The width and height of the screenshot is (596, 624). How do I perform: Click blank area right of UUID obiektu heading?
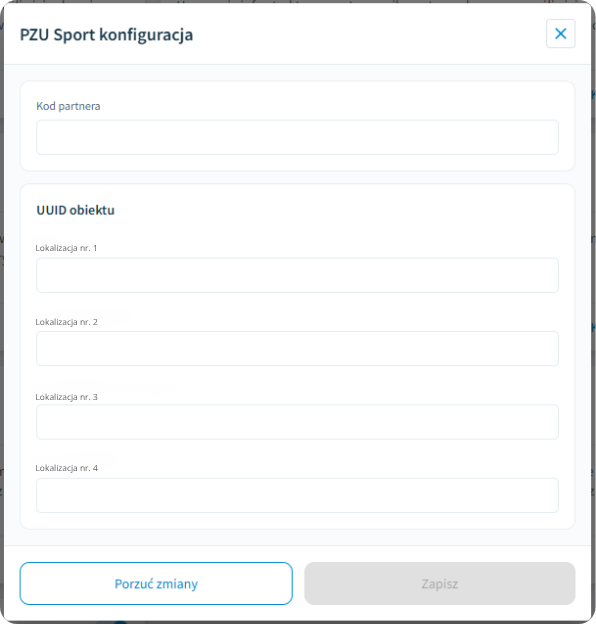pyautogui.click(x=338, y=210)
